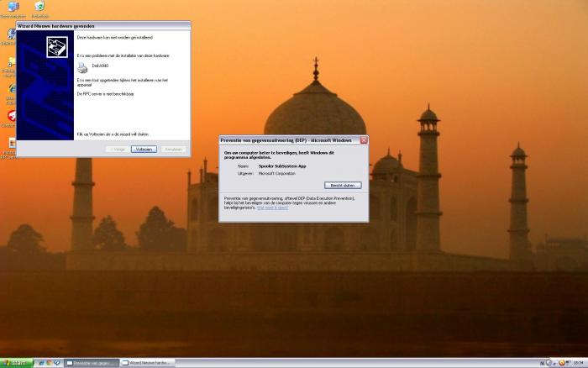Open the Prullenbak recycle bin desktop icon
Screen dimensions: 588x368
pyautogui.click(x=39, y=9)
